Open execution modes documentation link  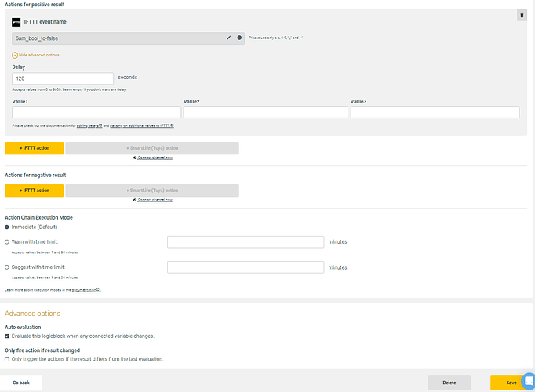pos(86,290)
